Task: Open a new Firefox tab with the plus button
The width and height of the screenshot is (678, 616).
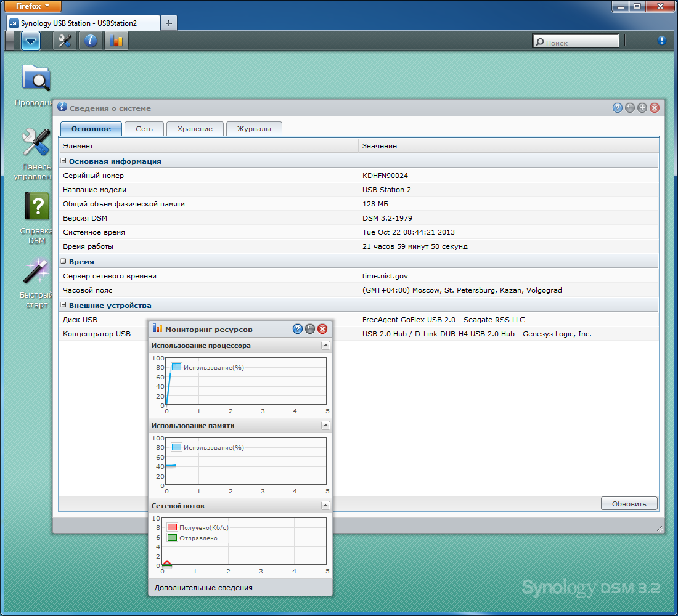Action: (169, 23)
